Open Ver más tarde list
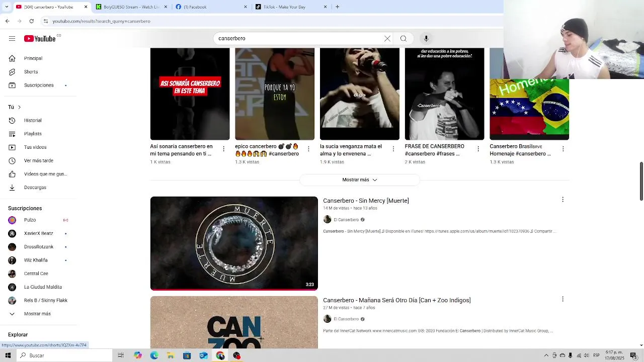This screenshot has width=644, height=362. click(38, 160)
